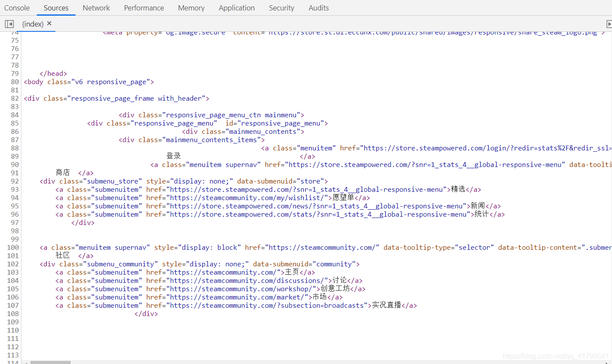Click the responsive_page_frame with_header div line
This screenshot has height=364, width=612.
(x=117, y=99)
